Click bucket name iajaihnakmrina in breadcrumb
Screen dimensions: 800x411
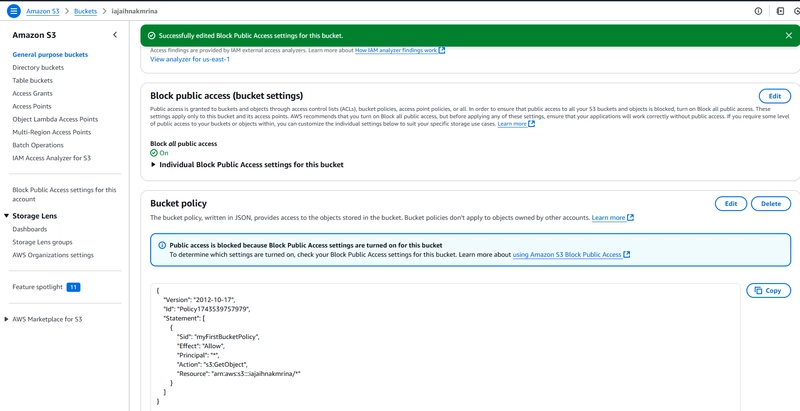135,11
